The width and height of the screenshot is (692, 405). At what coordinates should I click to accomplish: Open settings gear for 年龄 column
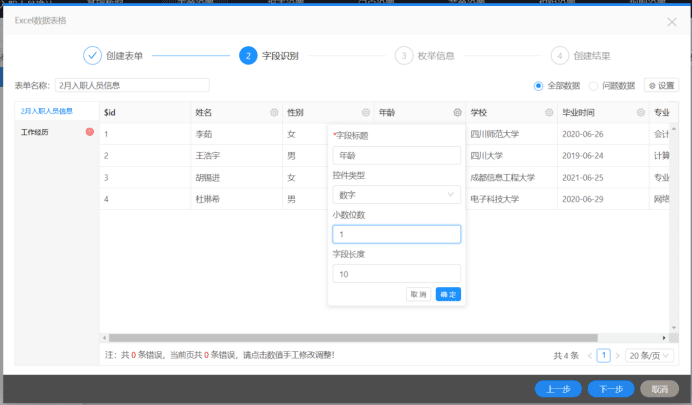(x=458, y=112)
